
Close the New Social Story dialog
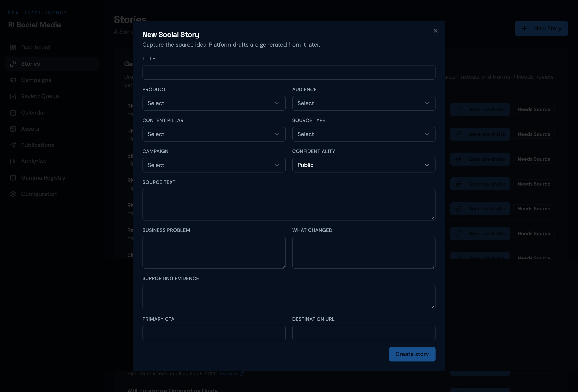click(435, 31)
